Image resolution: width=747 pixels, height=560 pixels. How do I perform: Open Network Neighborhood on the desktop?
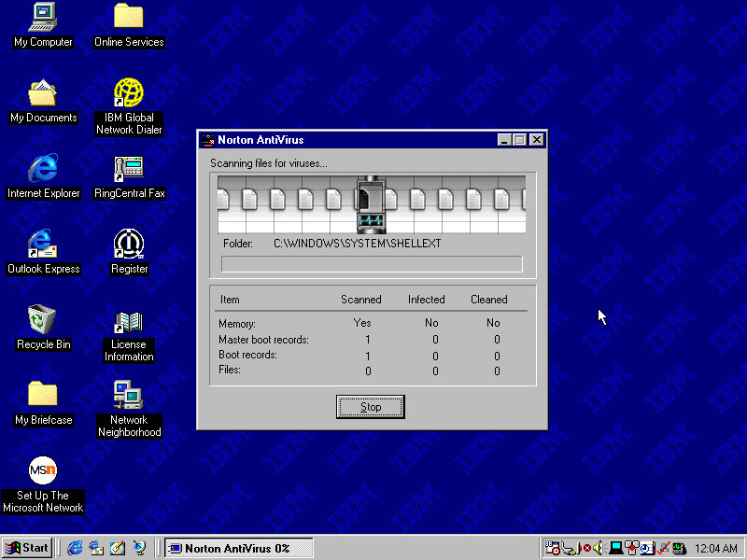[x=129, y=396]
